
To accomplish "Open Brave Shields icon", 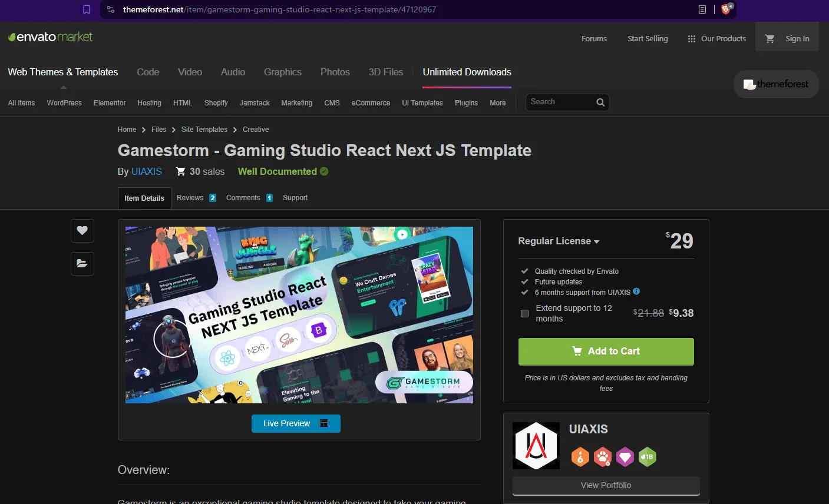I will click(726, 9).
